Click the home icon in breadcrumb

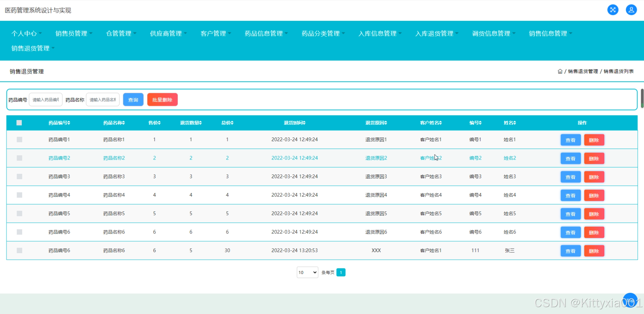560,71
